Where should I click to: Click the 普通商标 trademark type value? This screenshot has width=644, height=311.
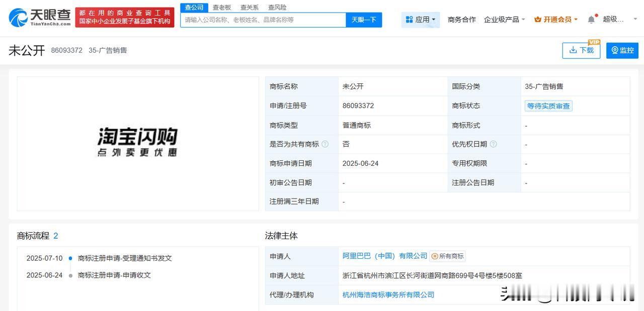coord(356,125)
